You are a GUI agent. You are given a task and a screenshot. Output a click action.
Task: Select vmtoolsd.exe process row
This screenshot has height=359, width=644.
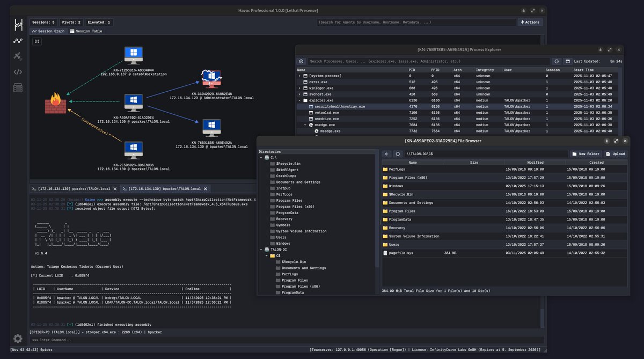[457, 113]
